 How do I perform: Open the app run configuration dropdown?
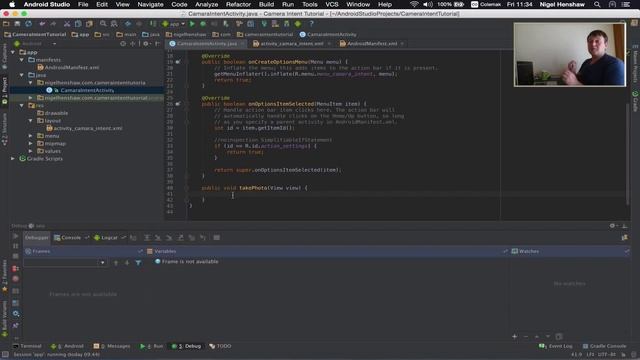click(173, 24)
